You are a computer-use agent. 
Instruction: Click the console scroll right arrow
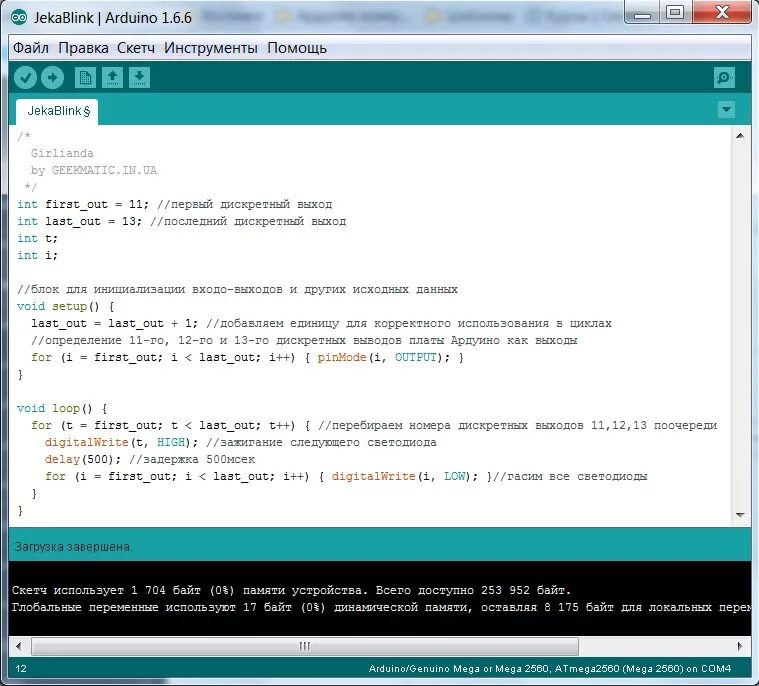(x=740, y=646)
